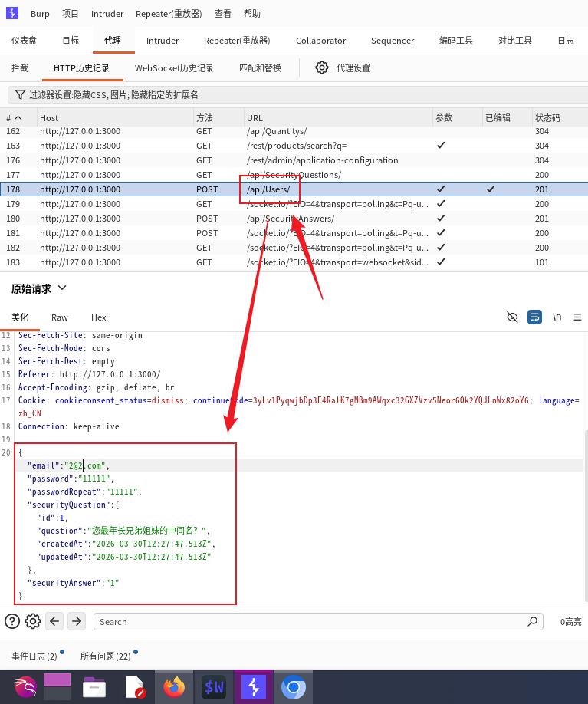This screenshot has height=704, width=588.
Task: Open the WebSocket历史记录 sub-tab
Action: pos(174,67)
